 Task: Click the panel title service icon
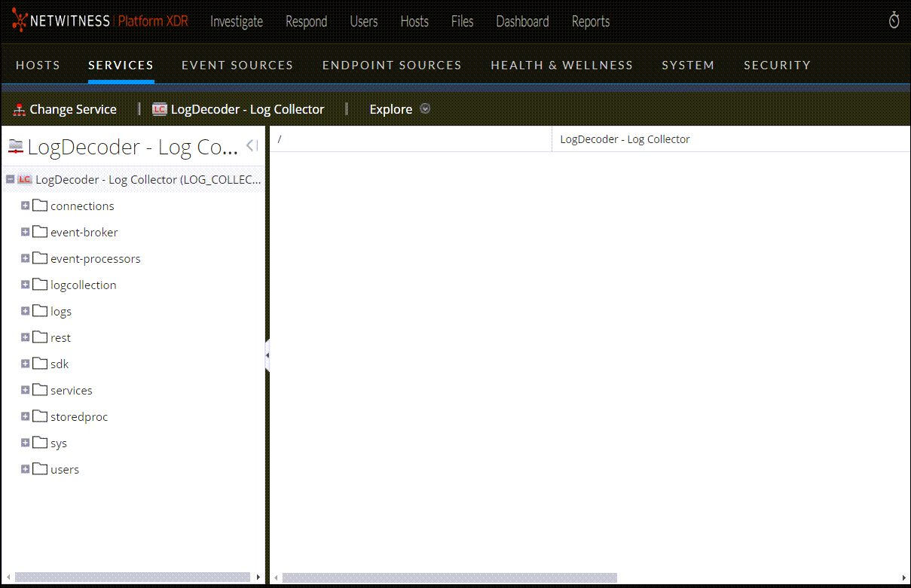coord(15,147)
